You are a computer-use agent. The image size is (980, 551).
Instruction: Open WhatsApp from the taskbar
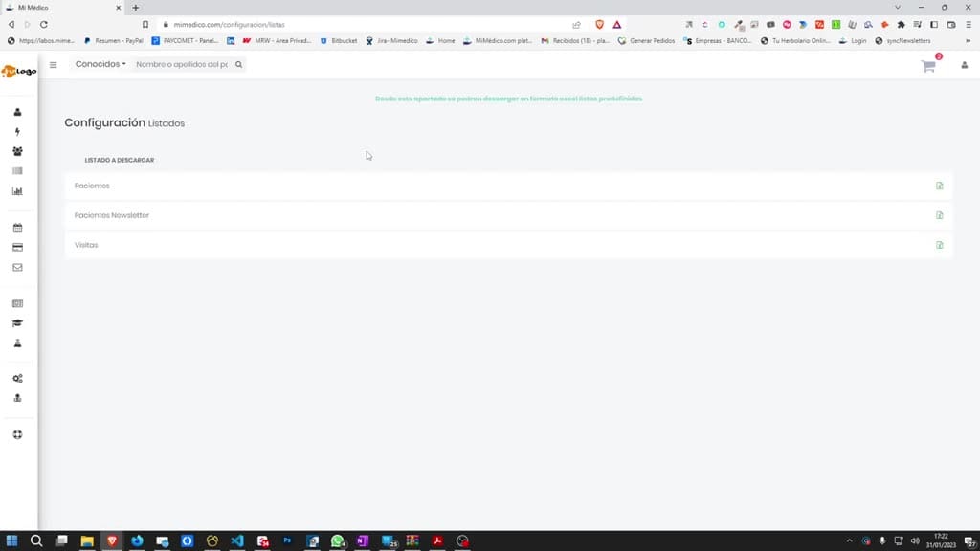tap(338, 541)
